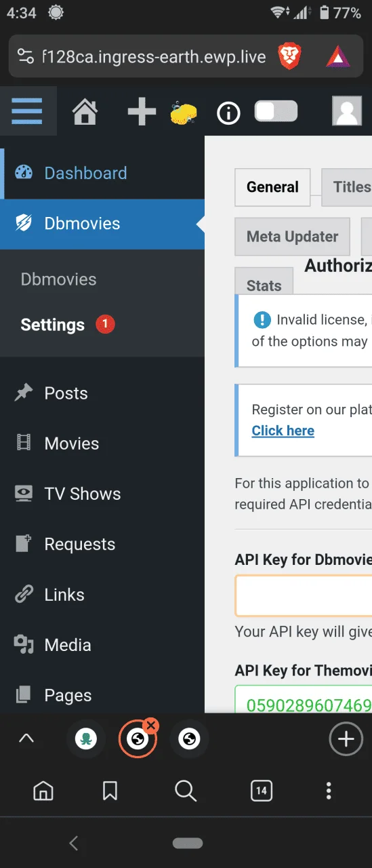The width and height of the screenshot is (372, 868).
Task: Open the three-dot browser menu
Action: (x=329, y=791)
